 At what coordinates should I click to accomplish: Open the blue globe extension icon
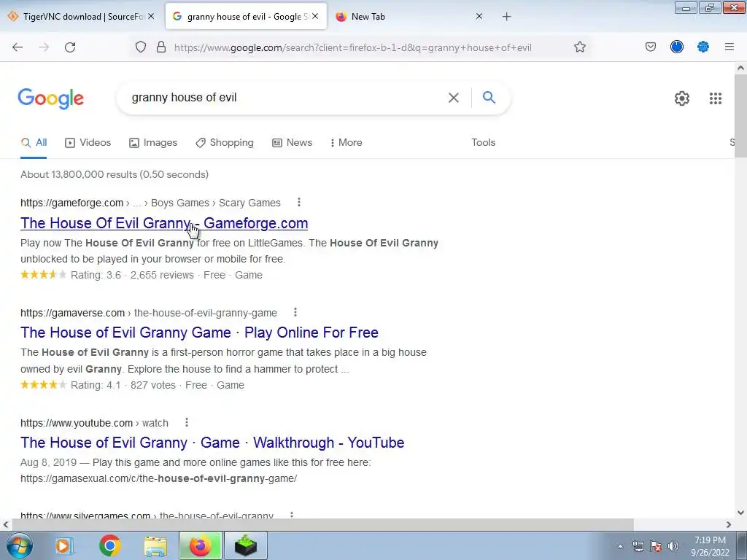click(703, 47)
